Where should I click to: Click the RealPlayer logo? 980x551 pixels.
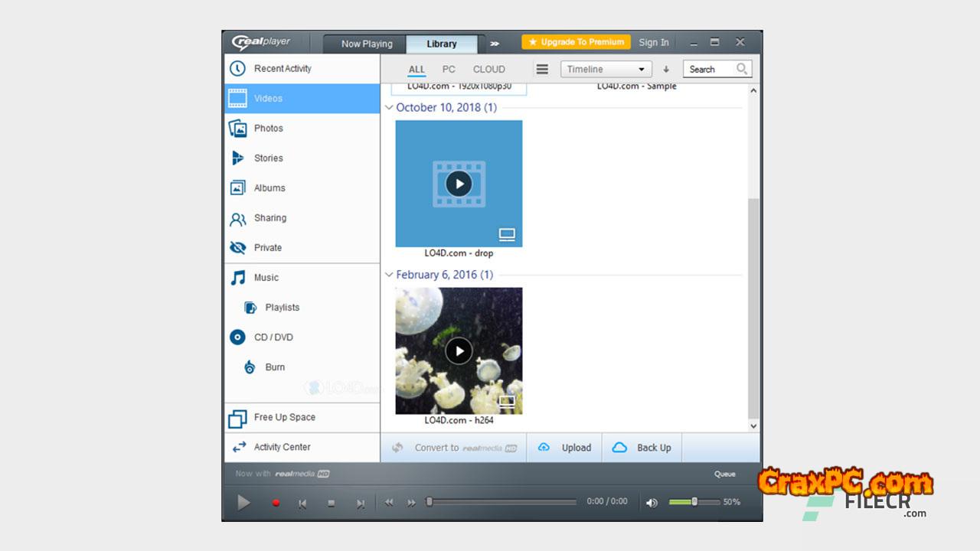pyautogui.click(x=261, y=42)
